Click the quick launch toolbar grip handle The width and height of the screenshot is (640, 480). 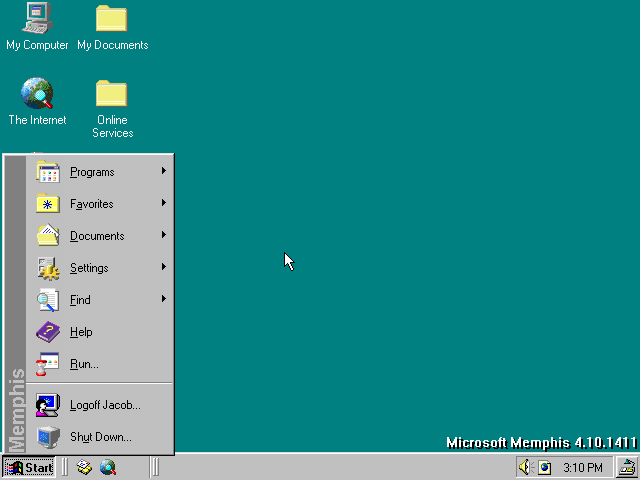pos(64,467)
